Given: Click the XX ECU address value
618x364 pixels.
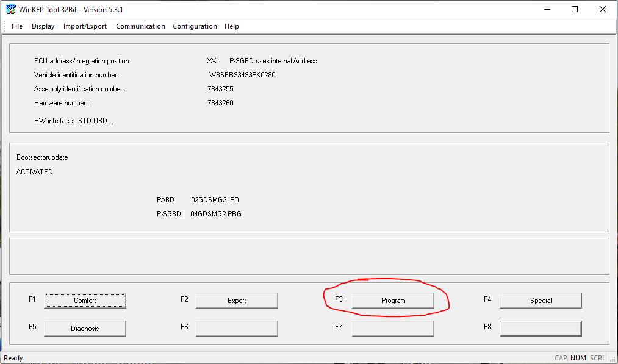Looking at the screenshot, I should click(212, 61).
